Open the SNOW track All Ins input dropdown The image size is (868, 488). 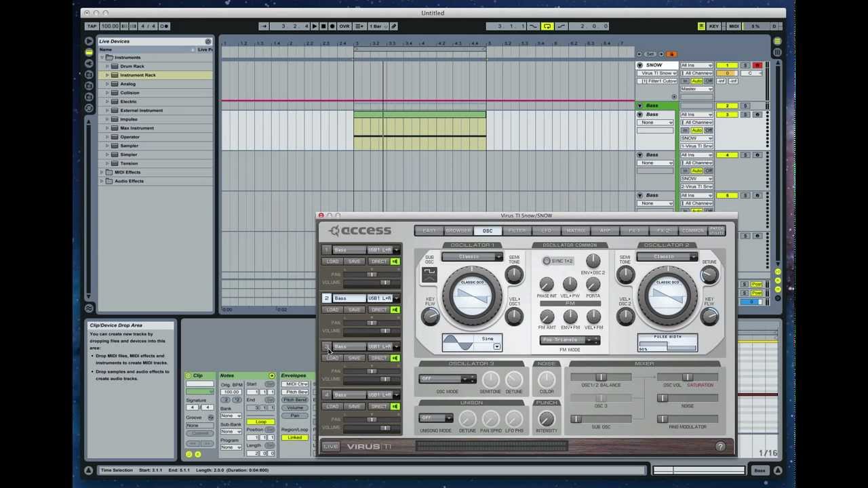(x=696, y=65)
